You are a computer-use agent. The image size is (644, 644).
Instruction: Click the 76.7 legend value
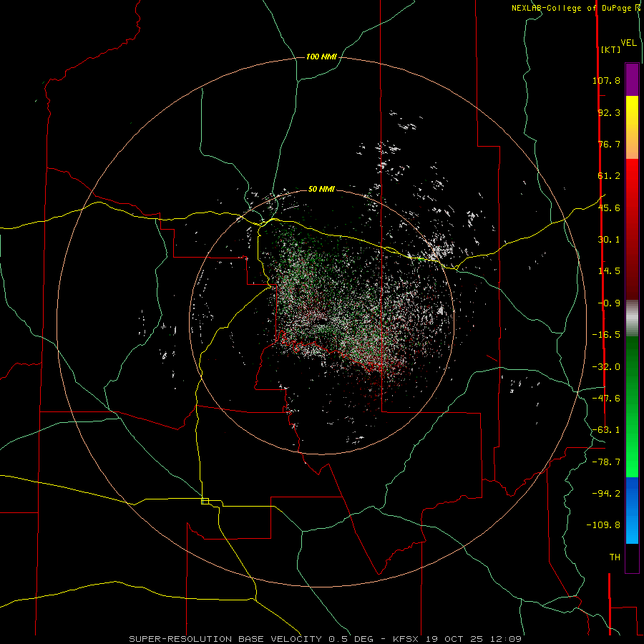(x=609, y=144)
